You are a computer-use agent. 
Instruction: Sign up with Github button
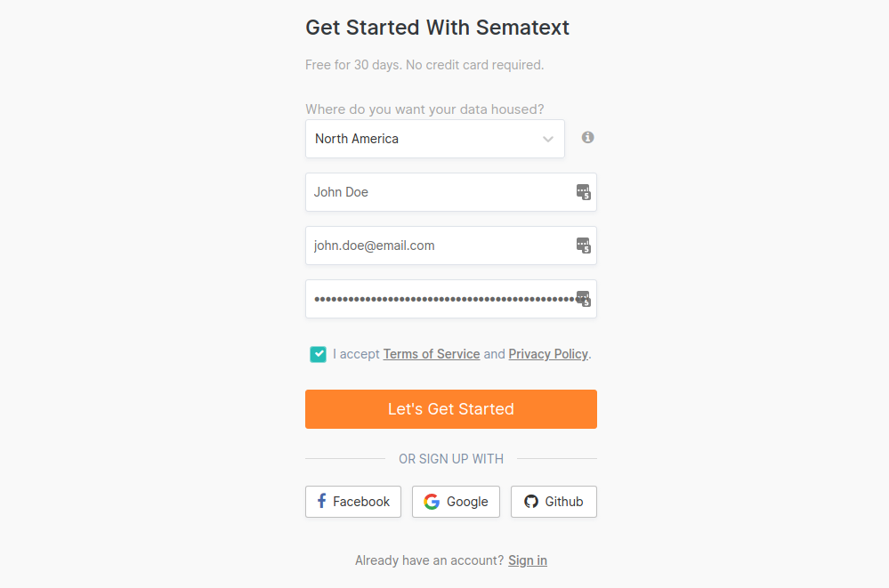pyautogui.click(x=554, y=501)
